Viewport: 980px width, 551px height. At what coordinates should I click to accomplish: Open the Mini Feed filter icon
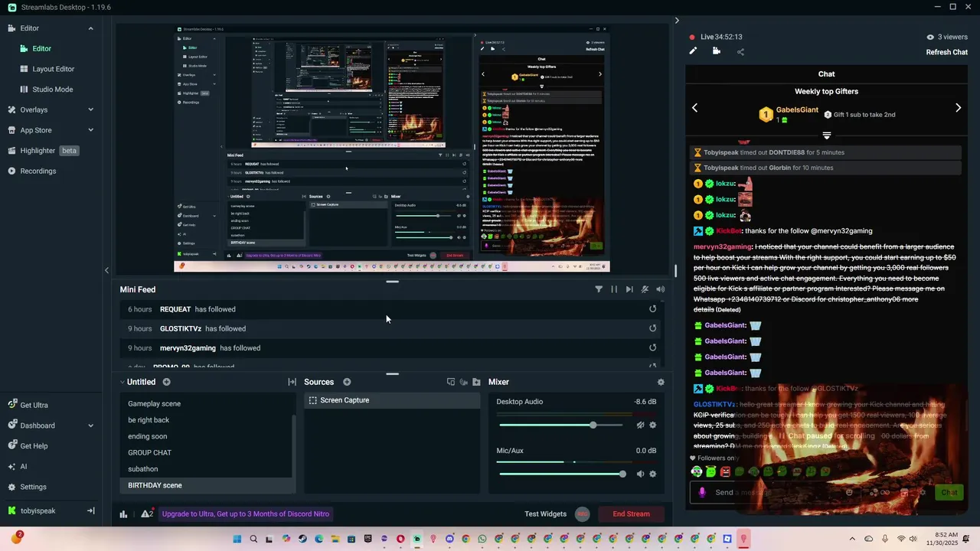tap(599, 289)
